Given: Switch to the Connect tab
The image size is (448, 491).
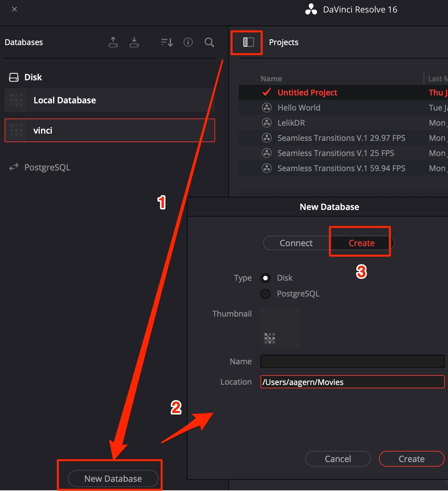Looking at the screenshot, I should [296, 243].
